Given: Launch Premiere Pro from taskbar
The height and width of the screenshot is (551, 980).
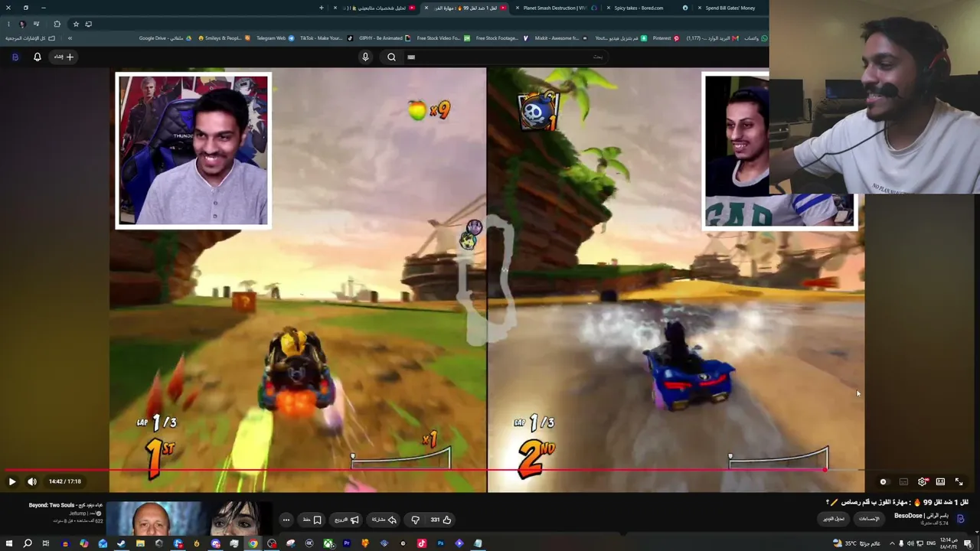Looking at the screenshot, I should [x=347, y=543].
